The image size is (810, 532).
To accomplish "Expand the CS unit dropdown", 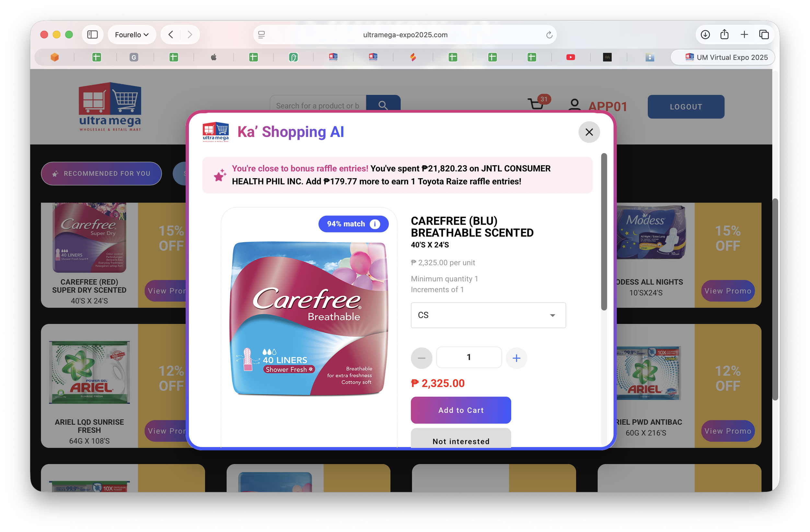I will 488,315.
